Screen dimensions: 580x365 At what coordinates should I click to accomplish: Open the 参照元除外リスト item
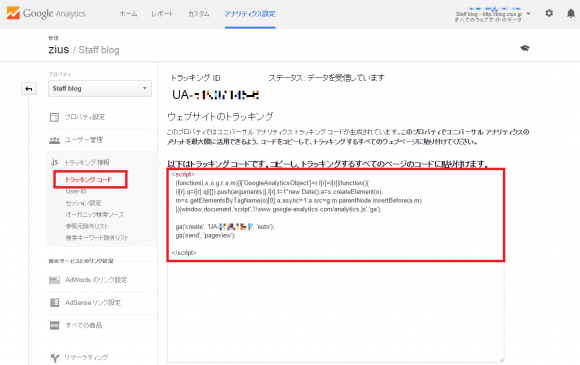(87, 226)
